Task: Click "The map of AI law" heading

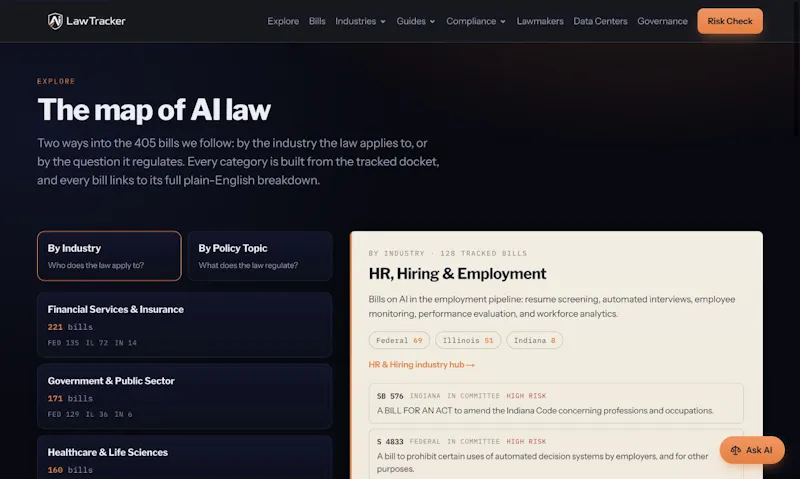Action: tap(154, 110)
